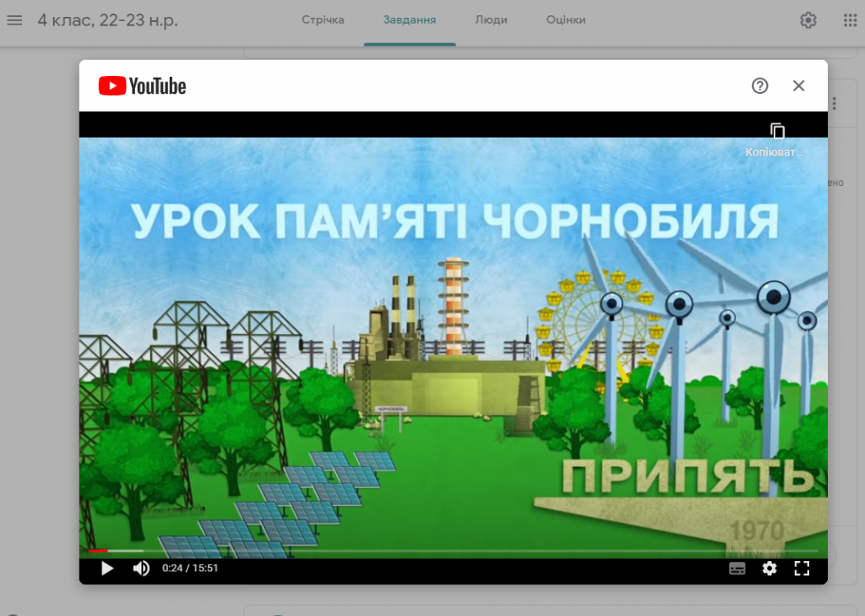Viewport: 865px width, 616px height.
Task: Close the YouTube video dialog
Action: tap(798, 85)
